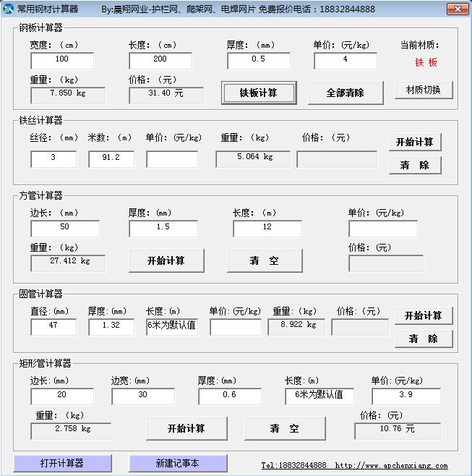This screenshot has height=476, width=472.
Task: Focus the round tube 直径 field showing 47
Action: 53,327
